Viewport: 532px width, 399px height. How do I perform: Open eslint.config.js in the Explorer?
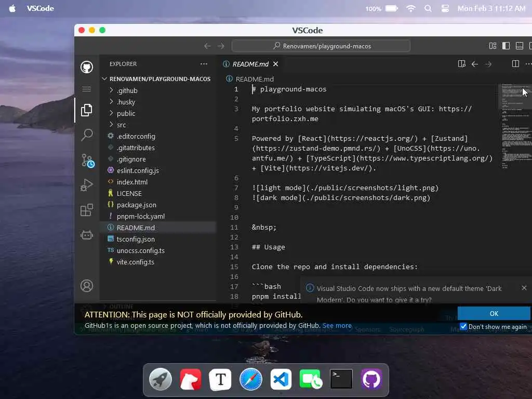tap(158, 170)
